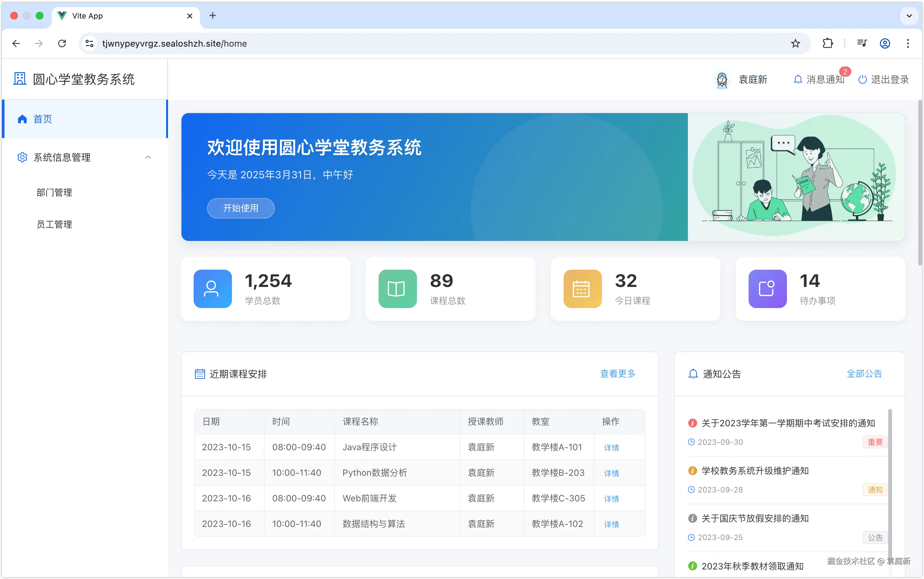Click the yellow today's courses calendar icon
Viewport: 924px width, 579px height.
tap(582, 289)
